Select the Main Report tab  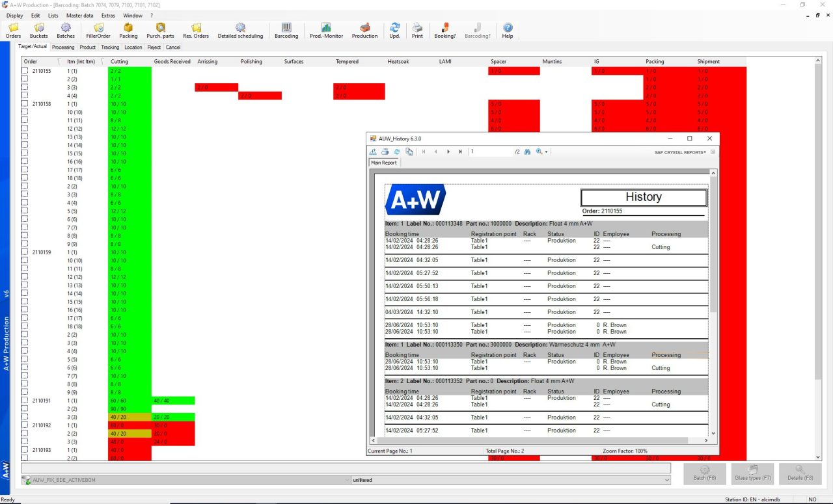tap(384, 163)
